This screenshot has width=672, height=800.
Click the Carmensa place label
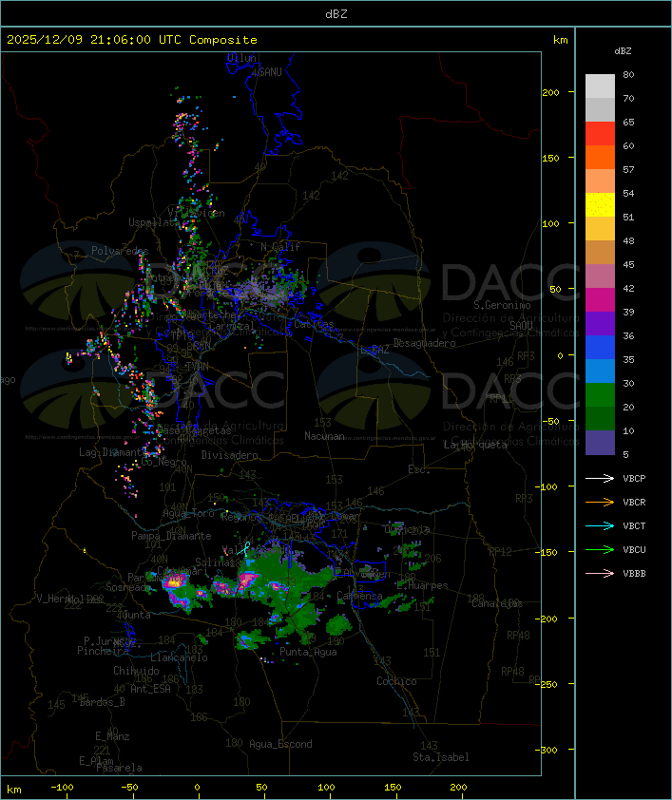[359, 596]
